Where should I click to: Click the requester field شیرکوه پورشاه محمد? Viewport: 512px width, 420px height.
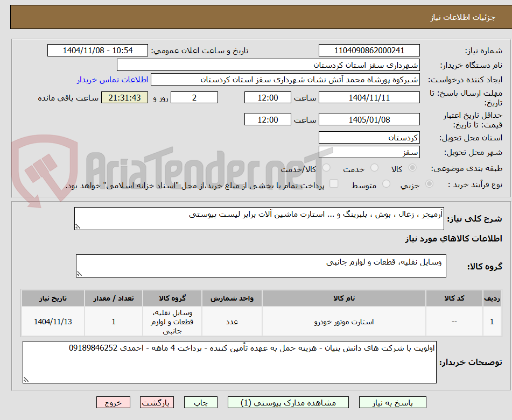click(285, 80)
